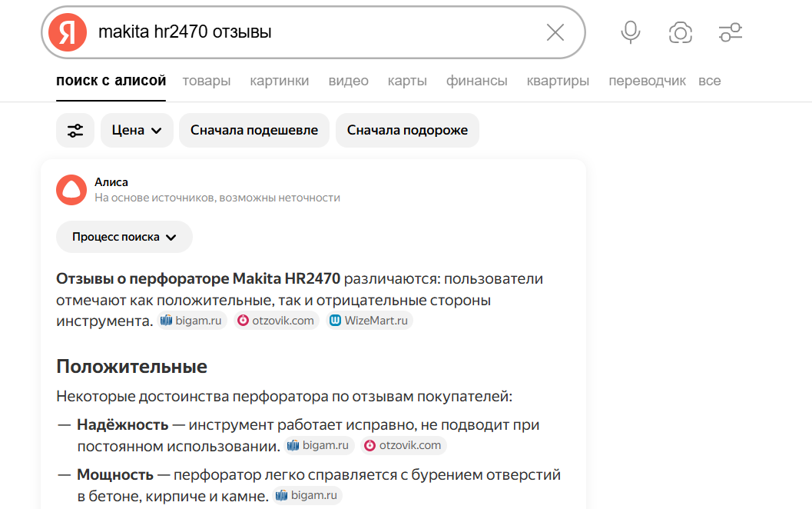The image size is (812, 509).
Task: Select Сначала подешевле sorting
Action: point(254,130)
